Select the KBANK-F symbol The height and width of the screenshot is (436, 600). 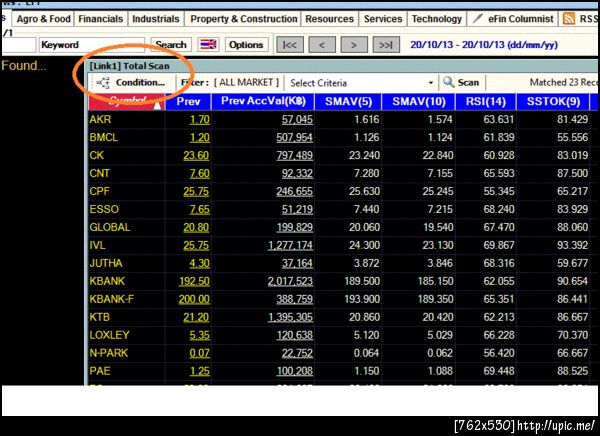pyautogui.click(x=111, y=299)
